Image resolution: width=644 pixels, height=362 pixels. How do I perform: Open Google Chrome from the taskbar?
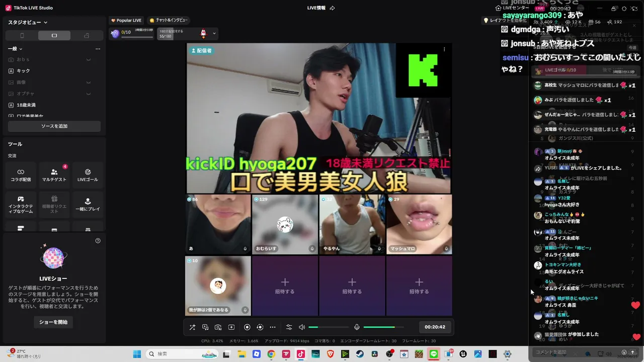click(x=271, y=354)
